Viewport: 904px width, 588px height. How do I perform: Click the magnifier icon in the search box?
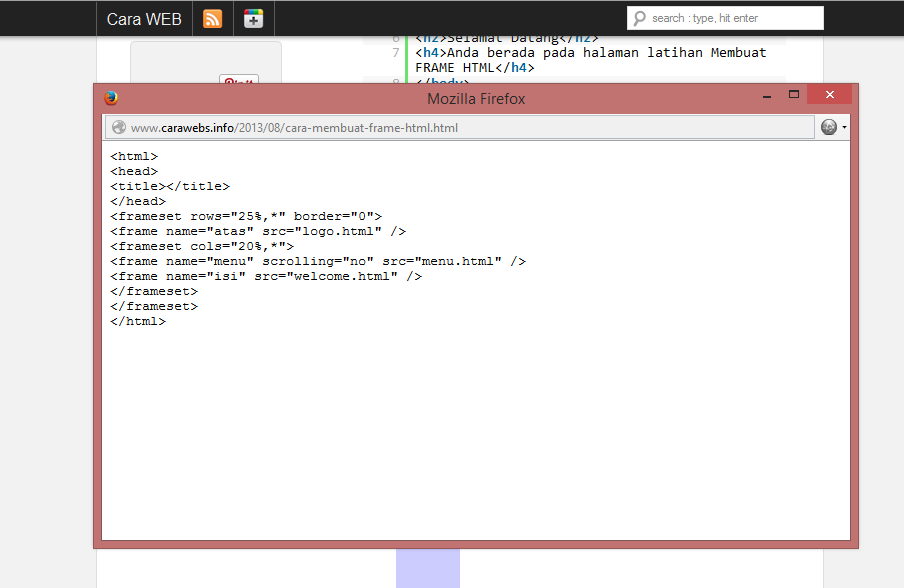click(641, 17)
